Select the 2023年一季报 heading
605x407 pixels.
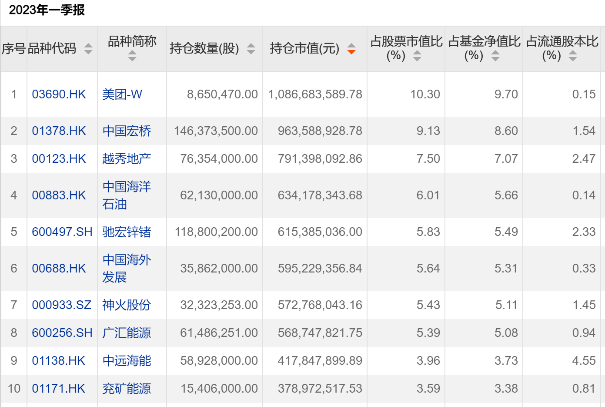tap(47, 10)
